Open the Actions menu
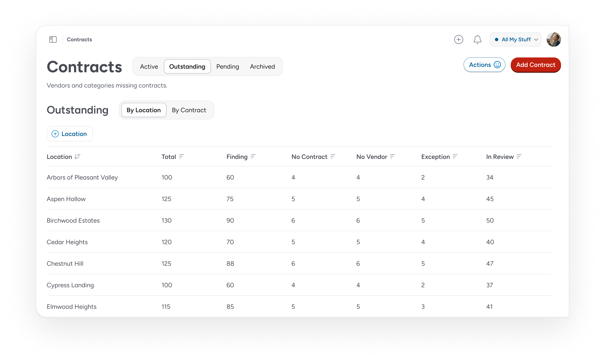 pyautogui.click(x=484, y=65)
